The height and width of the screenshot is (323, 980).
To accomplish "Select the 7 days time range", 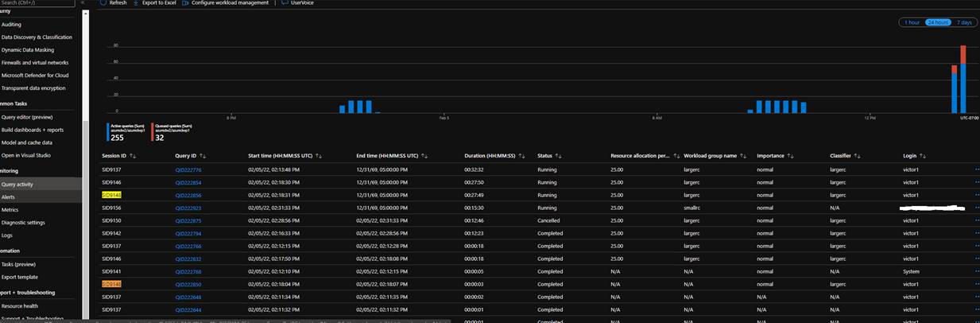I will tap(963, 22).
